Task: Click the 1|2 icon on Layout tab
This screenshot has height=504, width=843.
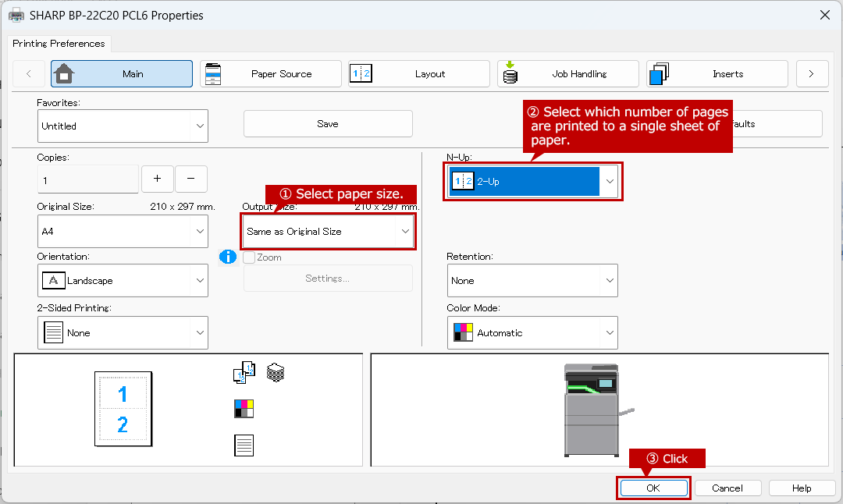Action: [361, 73]
